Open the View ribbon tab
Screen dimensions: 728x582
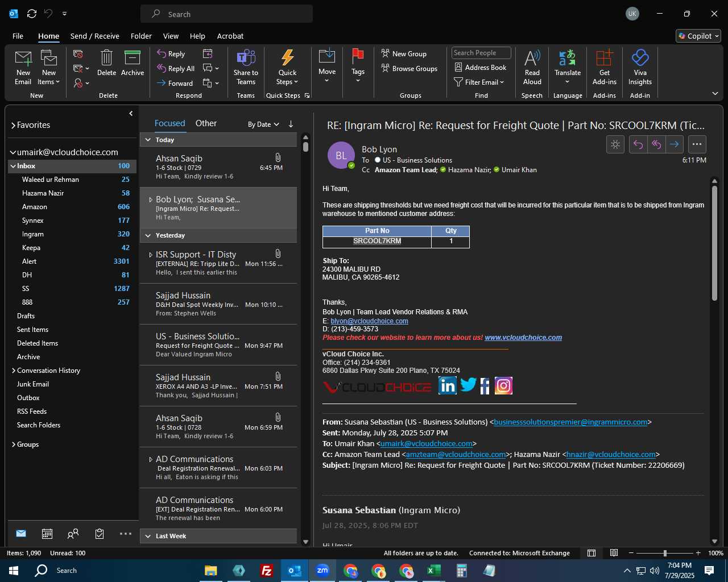(x=171, y=36)
